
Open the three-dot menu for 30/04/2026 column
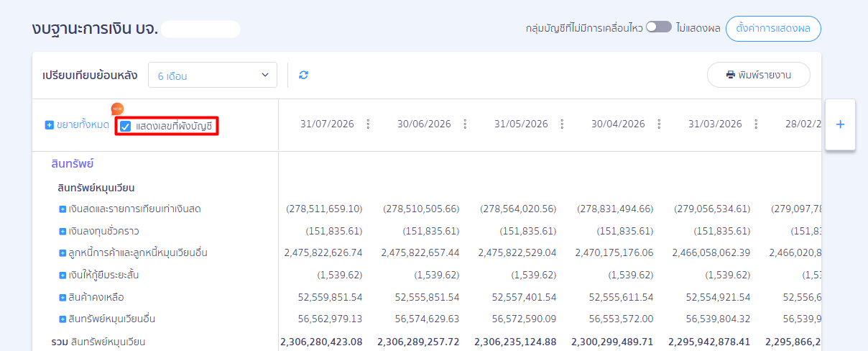click(x=659, y=124)
